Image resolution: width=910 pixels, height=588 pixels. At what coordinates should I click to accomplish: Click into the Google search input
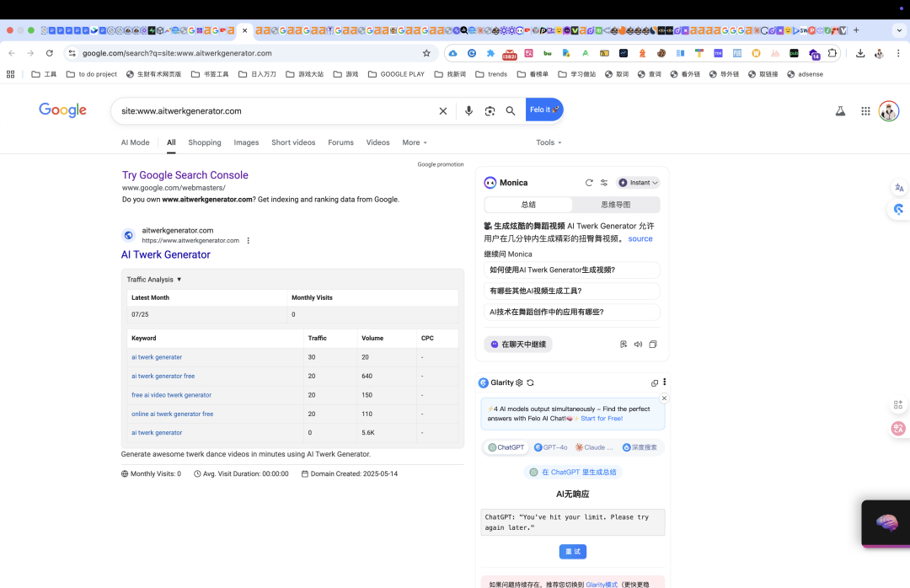[276, 111]
